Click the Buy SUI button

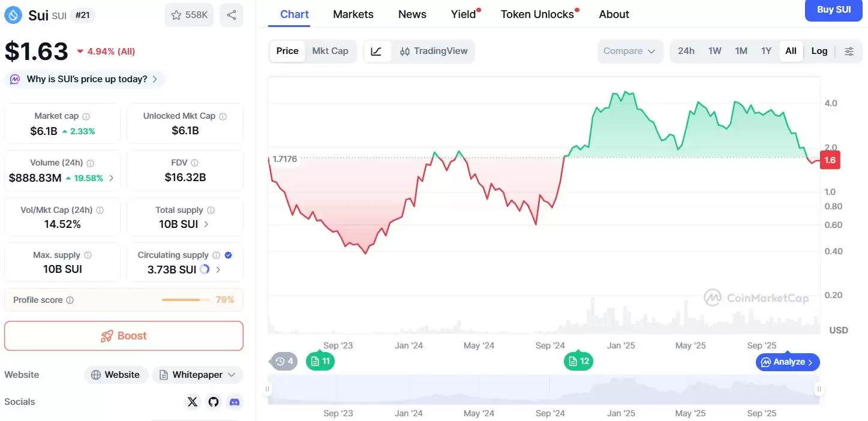pos(834,10)
